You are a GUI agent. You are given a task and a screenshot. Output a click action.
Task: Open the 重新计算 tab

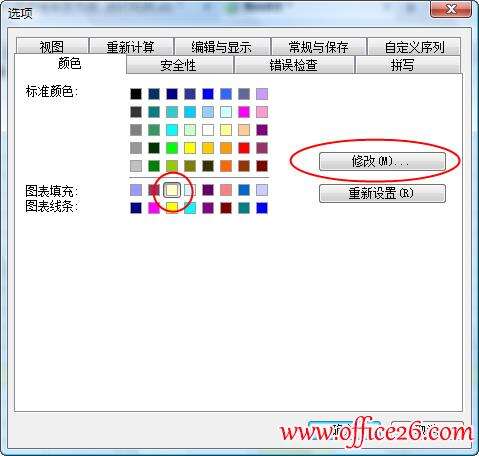click(x=131, y=46)
